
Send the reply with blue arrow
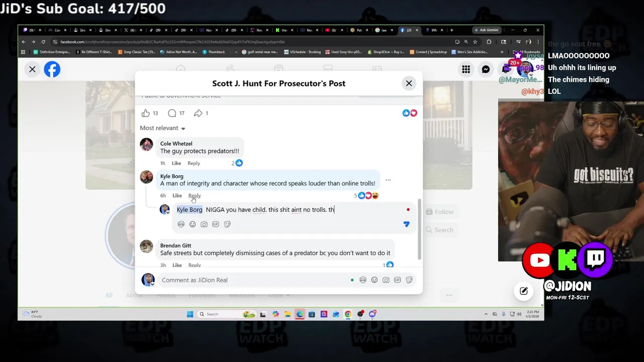click(x=406, y=224)
